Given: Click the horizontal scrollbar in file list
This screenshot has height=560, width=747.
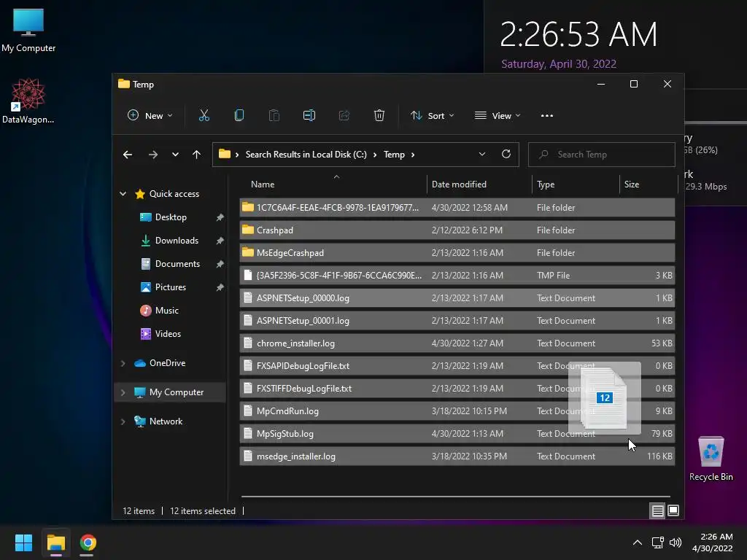Looking at the screenshot, I should [456, 496].
